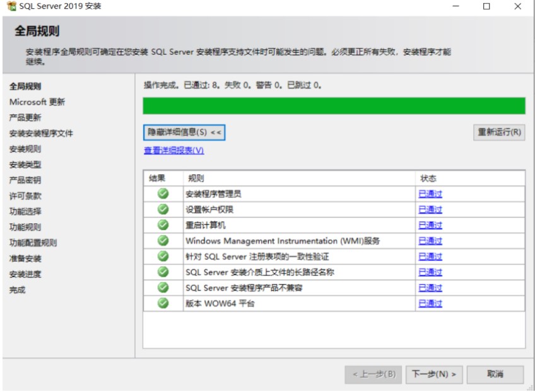Select 安装安装程序文件 step in sidebar

point(41,133)
